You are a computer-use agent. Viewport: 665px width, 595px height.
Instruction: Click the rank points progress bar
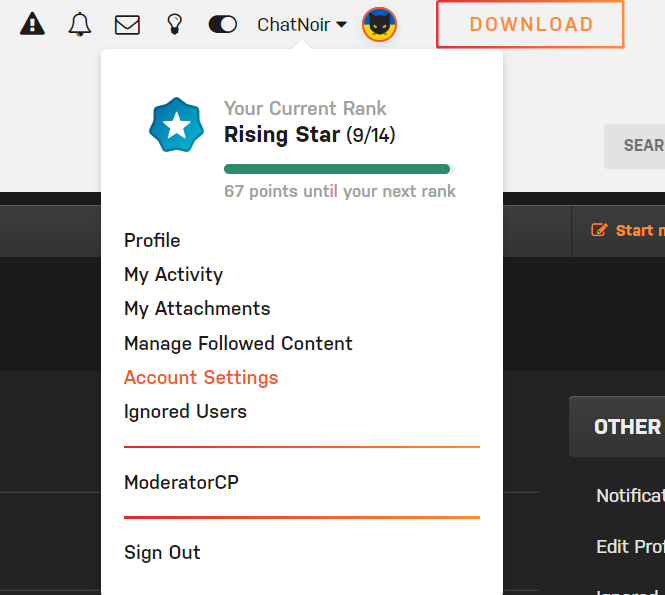[339, 169]
